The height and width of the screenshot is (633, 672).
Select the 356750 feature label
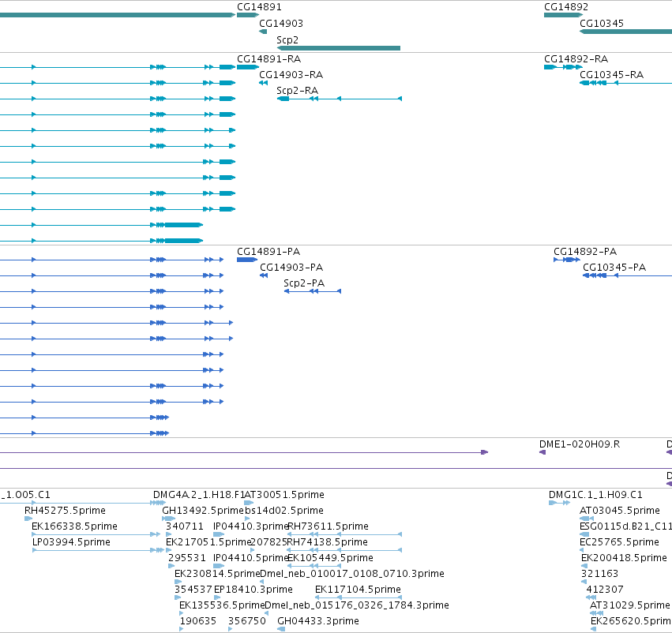click(x=247, y=621)
